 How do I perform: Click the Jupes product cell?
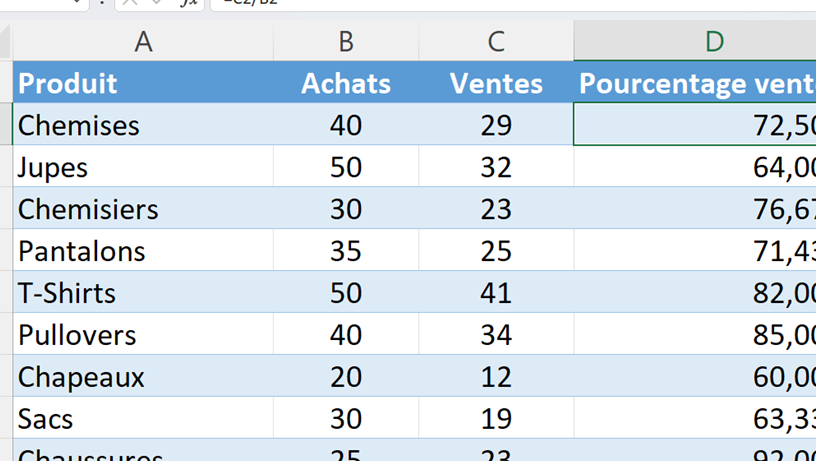(x=143, y=167)
